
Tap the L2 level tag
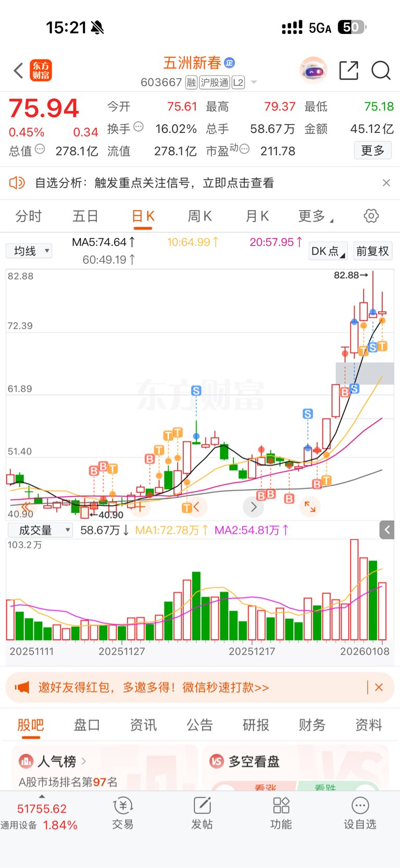point(238,82)
